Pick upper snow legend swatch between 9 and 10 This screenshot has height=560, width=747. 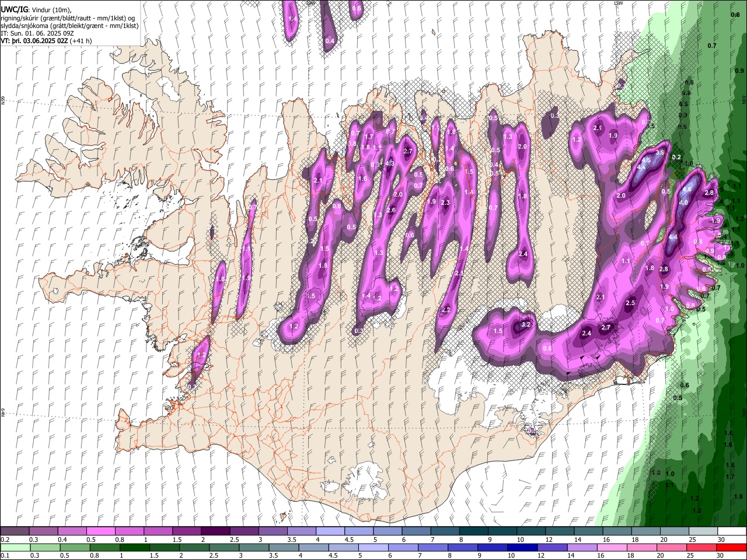[502, 531]
